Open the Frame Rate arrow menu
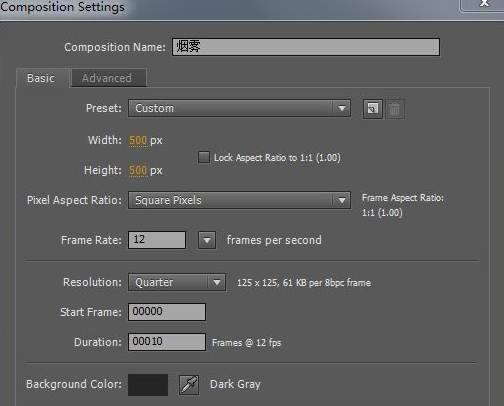 click(207, 240)
